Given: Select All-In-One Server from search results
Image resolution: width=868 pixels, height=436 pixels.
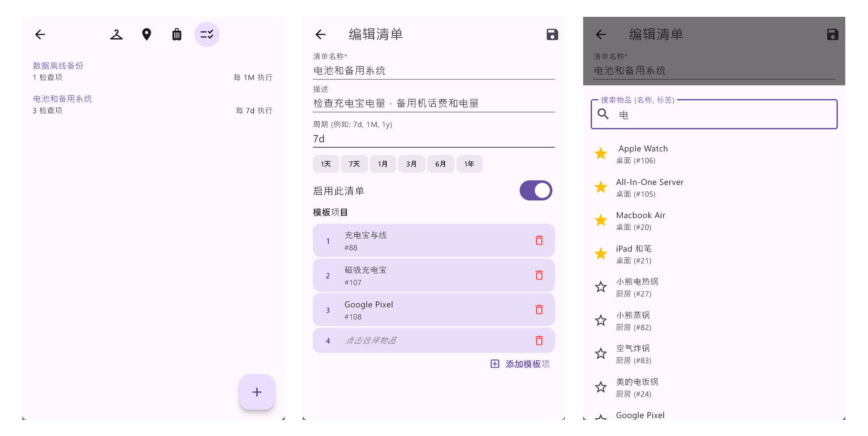Looking at the screenshot, I should [714, 187].
